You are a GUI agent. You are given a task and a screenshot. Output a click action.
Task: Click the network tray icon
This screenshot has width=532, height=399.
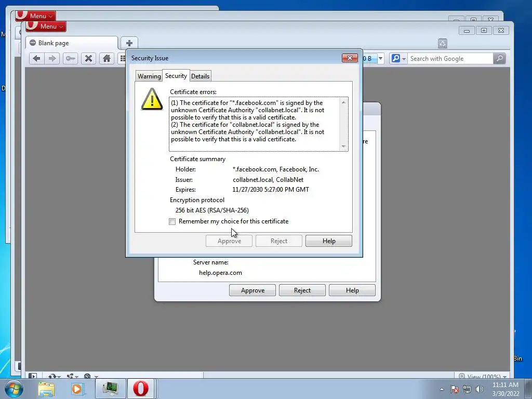pyautogui.click(x=467, y=389)
